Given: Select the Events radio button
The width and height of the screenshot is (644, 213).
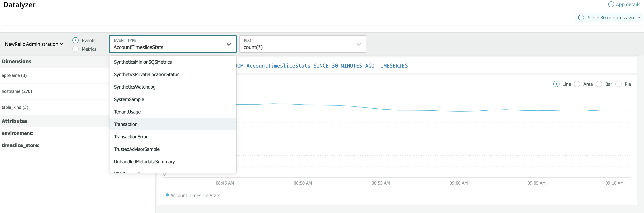Looking at the screenshot, I should tap(76, 40).
